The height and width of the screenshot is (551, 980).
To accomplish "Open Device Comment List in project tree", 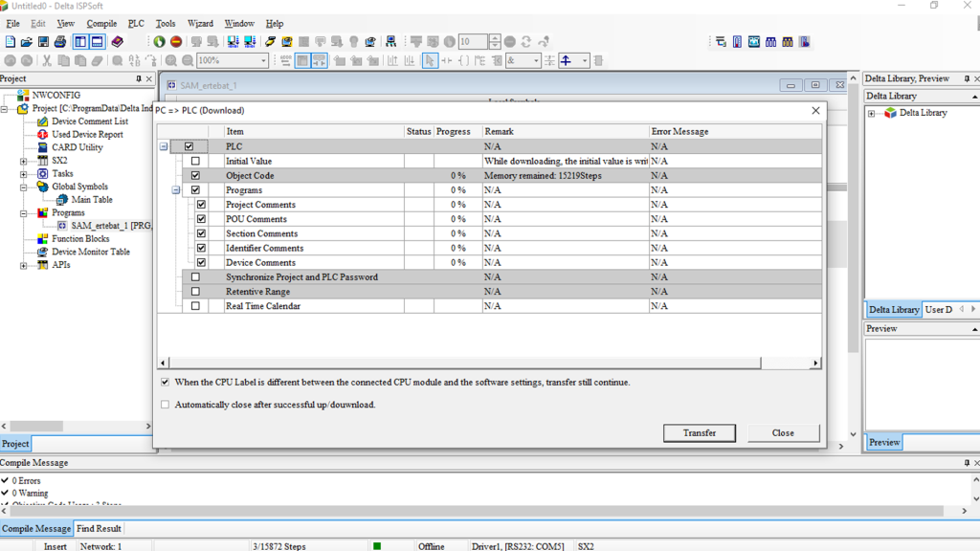I will [90, 121].
